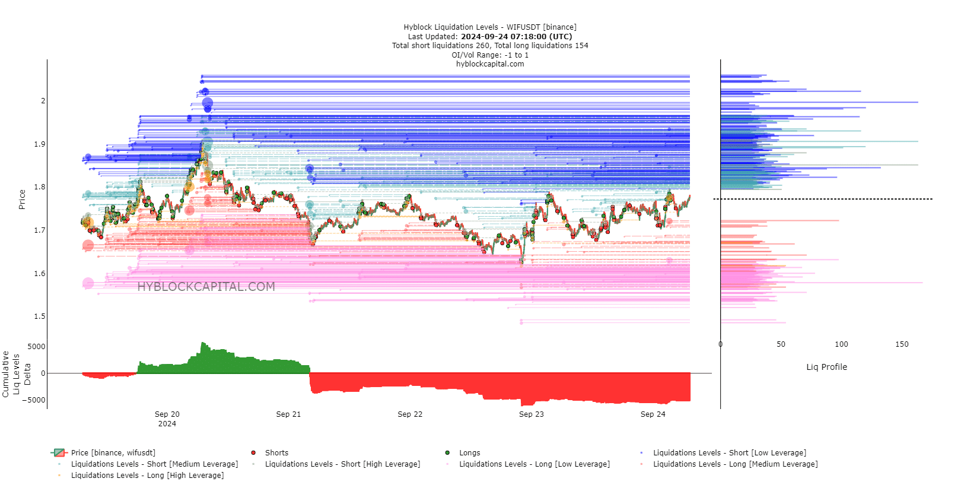Click the 'Cumulative Liq Levels Delta' axis title
This screenshot has height=491, width=980.
[16, 374]
